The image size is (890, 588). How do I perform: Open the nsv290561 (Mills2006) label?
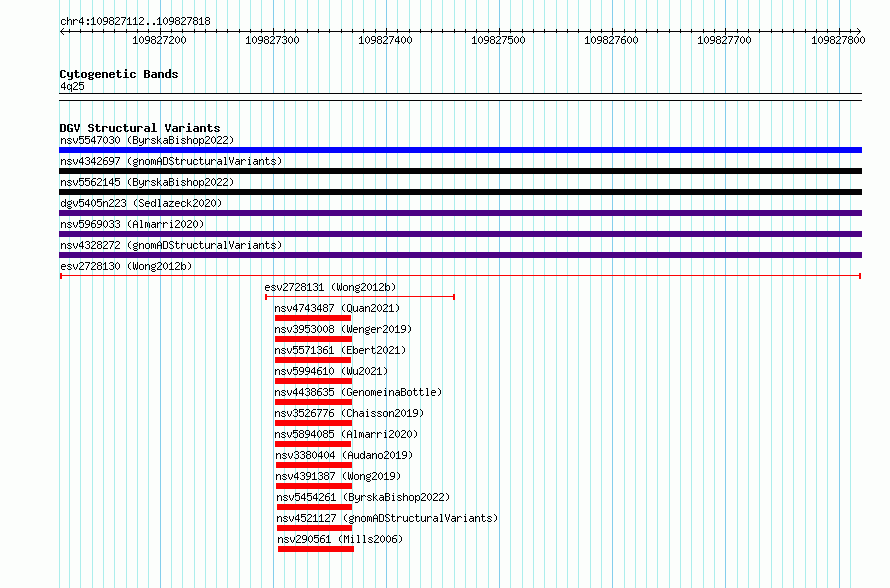pyautogui.click(x=340, y=539)
